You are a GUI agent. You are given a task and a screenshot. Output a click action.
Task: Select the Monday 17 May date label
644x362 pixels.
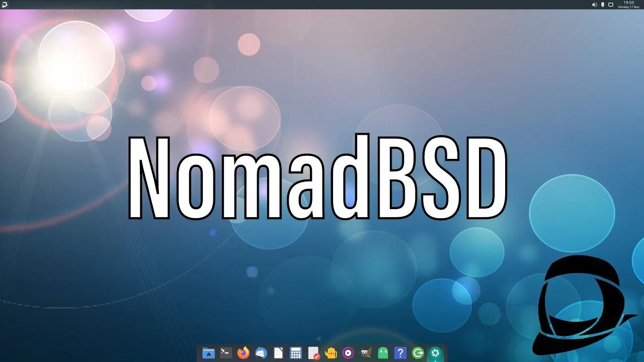click(x=628, y=7)
